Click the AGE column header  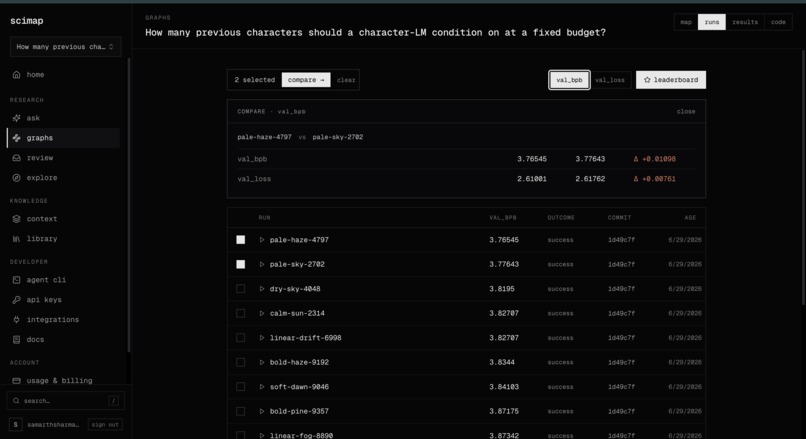tap(690, 217)
